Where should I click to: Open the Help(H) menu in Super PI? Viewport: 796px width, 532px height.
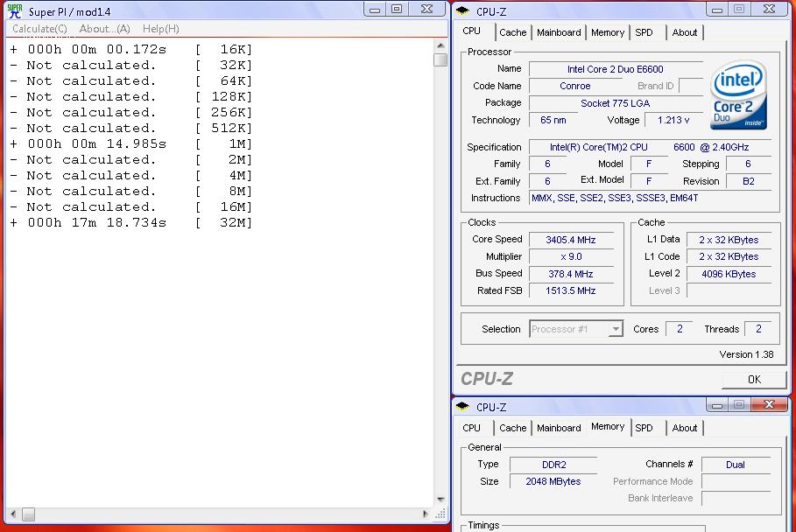coord(161,29)
